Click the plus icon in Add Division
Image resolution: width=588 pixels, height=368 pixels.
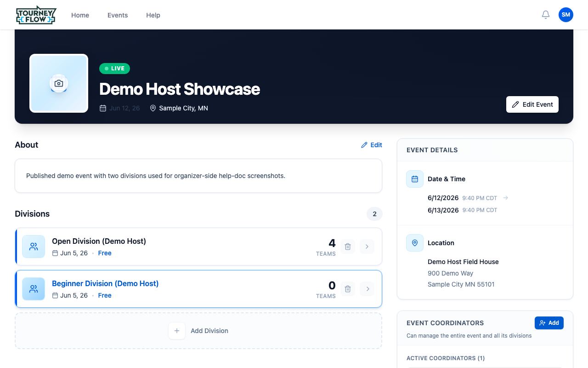coord(177,331)
